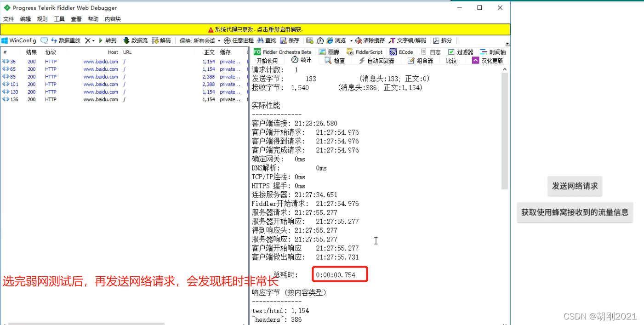Image resolution: width=644 pixels, height=325 pixels.
Task: Open WinConfig in the Fiddler toolbar
Action: [x=19, y=40]
